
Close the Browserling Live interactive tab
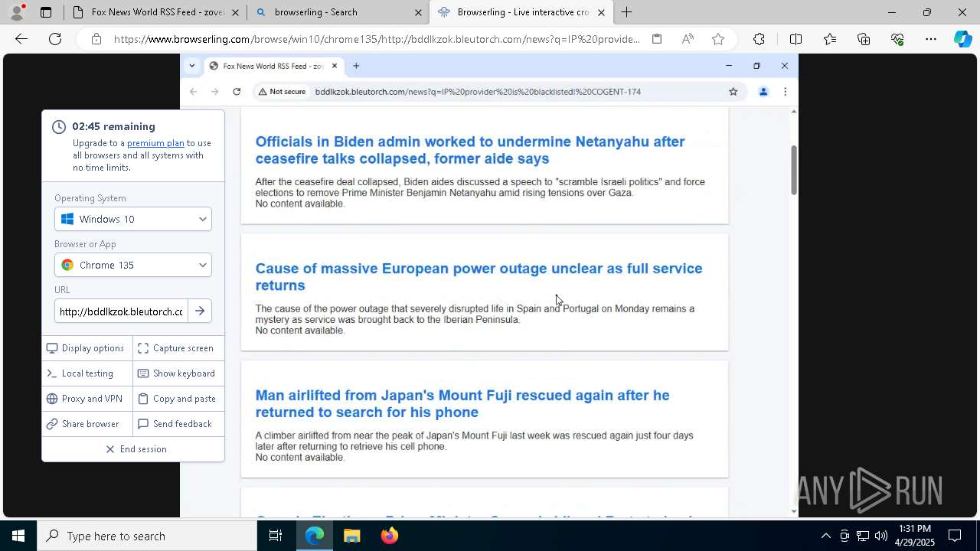pyautogui.click(x=601, y=12)
